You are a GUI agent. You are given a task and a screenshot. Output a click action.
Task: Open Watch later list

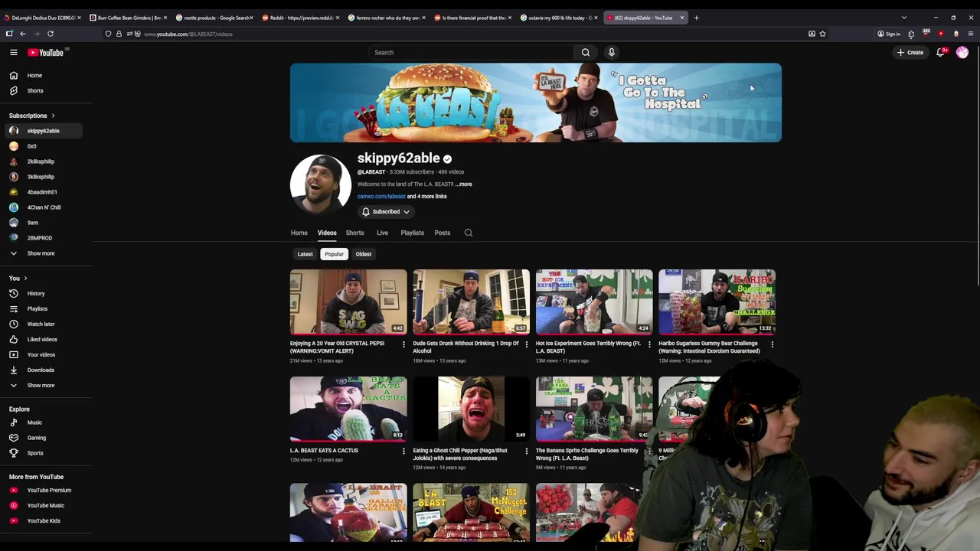(x=42, y=324)
